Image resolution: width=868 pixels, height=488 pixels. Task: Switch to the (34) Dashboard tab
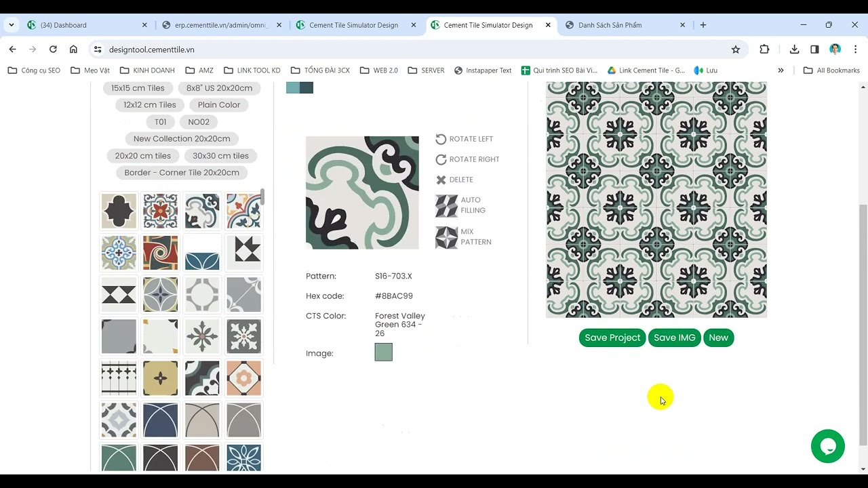(x=87, y=25)
